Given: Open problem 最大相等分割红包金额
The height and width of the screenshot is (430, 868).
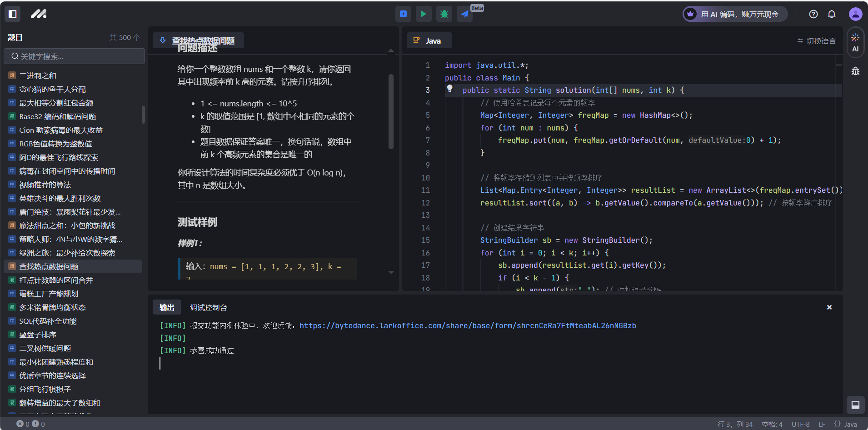Looking at the screenshot, I should pos(73,103).
